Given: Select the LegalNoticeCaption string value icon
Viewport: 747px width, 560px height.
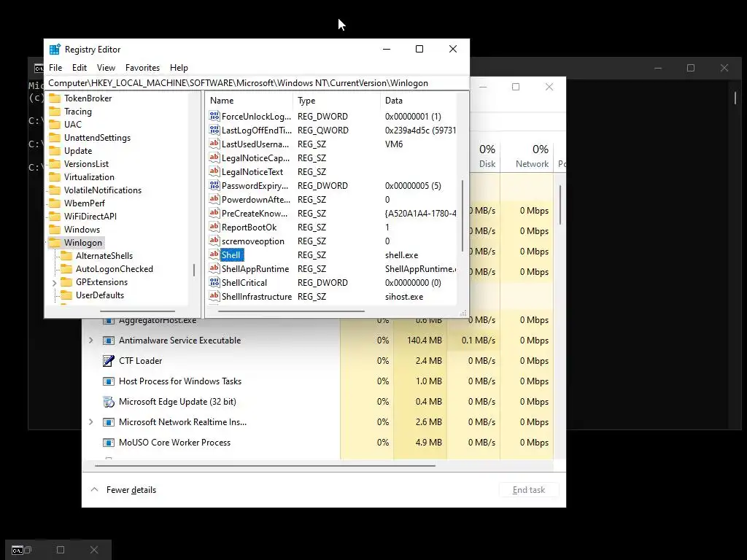Looking at the screenshot, I should pos(214,157).
